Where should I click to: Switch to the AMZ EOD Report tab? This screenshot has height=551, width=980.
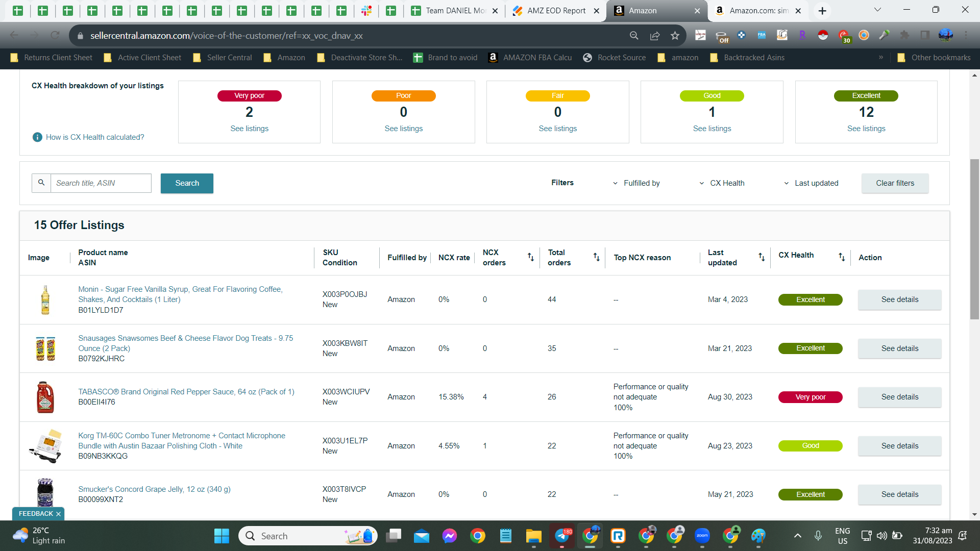[556, 11]
